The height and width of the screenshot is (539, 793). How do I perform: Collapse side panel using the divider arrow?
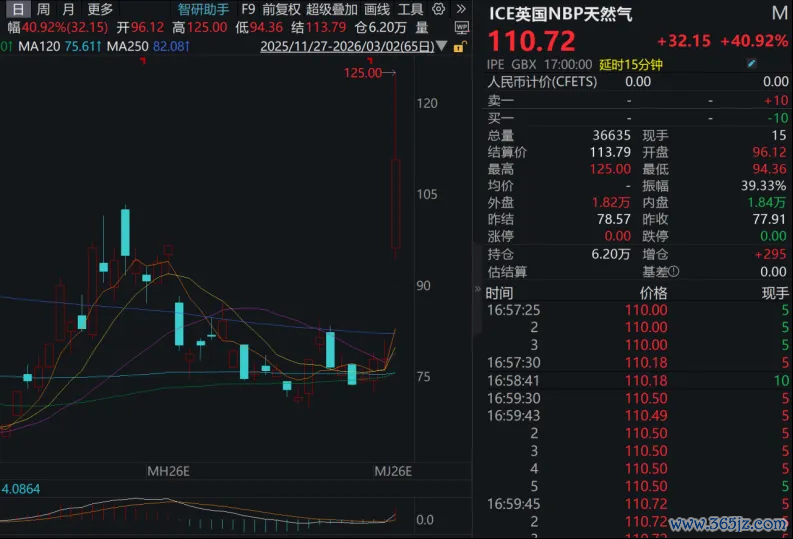pos(477,291)
